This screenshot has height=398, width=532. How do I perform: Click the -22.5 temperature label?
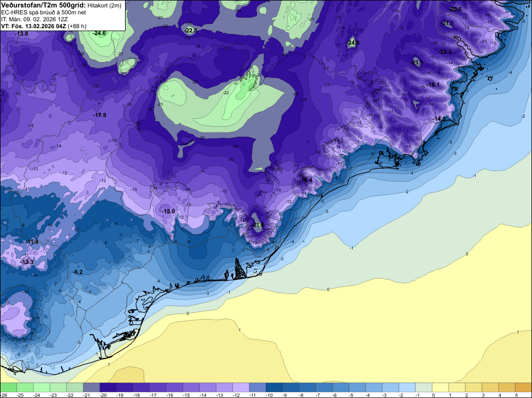click(x=190, y=30)
